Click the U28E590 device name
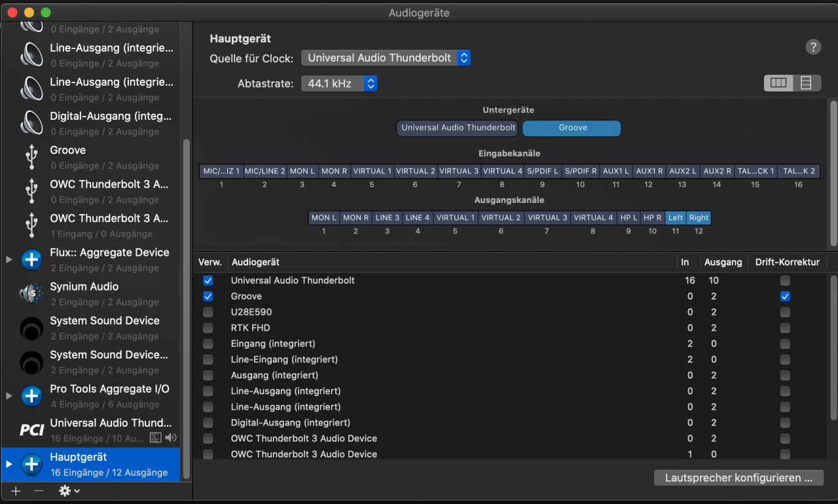838x504 pixels. pos(251,312)
